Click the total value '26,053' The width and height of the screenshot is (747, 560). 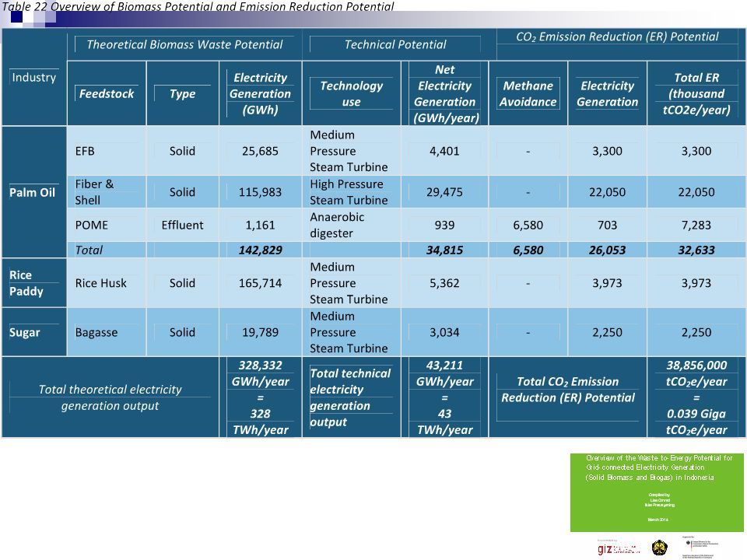[x=607, y=250]
